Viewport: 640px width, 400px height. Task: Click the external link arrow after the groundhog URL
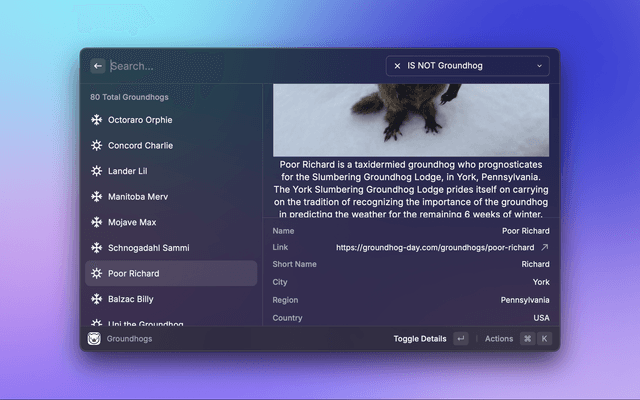click(x=545, y=247)
